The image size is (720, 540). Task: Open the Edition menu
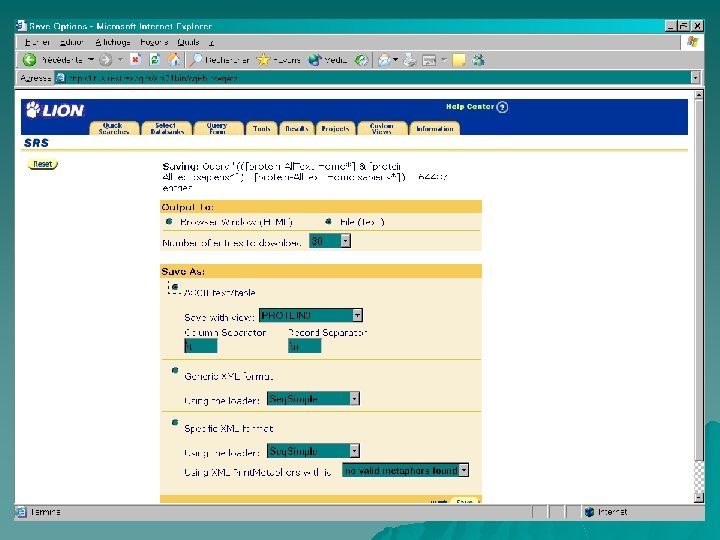[72, 42]
